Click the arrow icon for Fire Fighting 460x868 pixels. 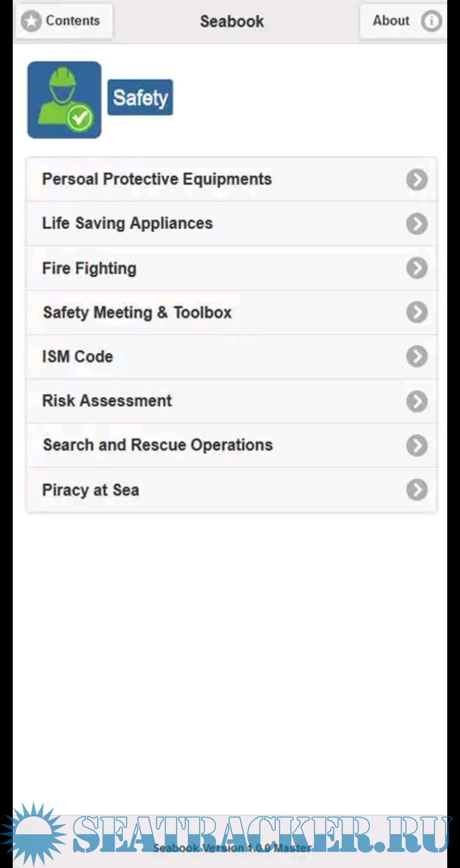[417, 268]
